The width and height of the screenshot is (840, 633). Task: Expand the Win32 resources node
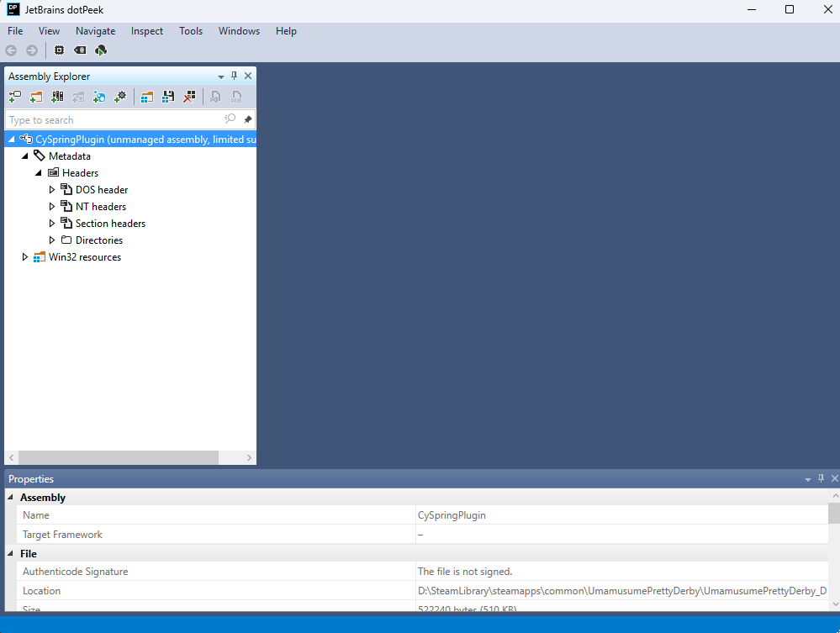pyautogui.click(x=24, y=257)
